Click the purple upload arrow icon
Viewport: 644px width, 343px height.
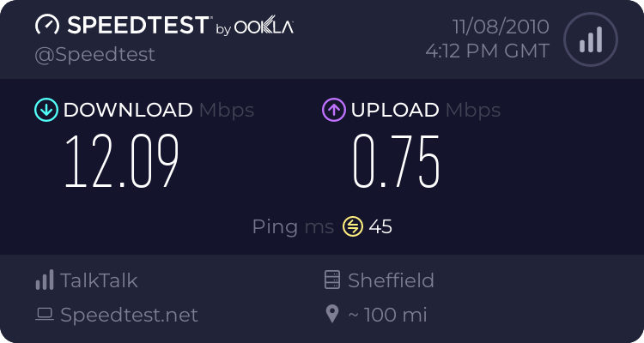click(333, 110)
